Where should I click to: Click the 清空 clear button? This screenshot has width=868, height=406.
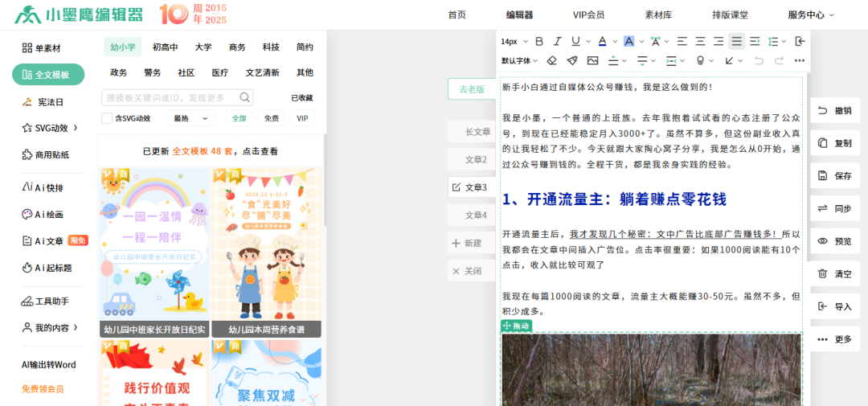click(835, 273)
